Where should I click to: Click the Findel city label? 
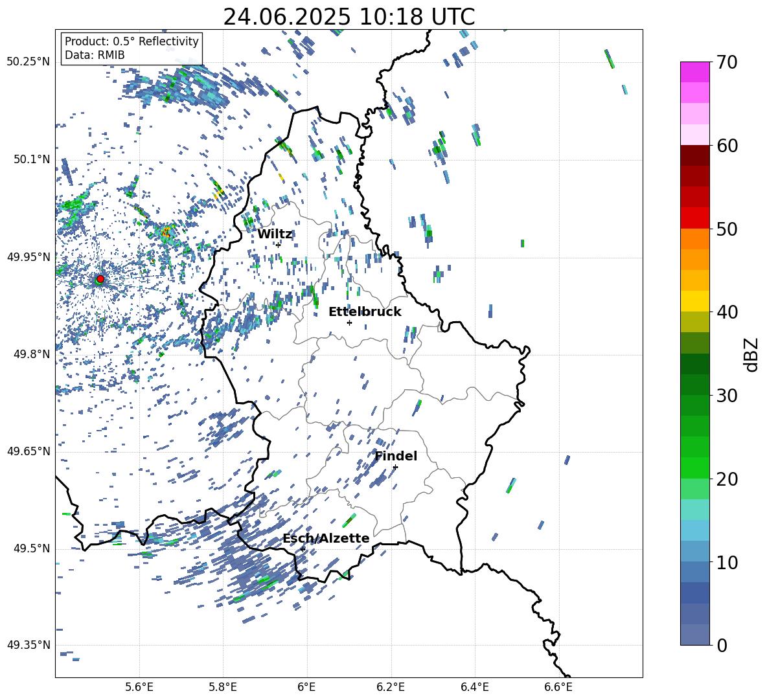[396, 456]
